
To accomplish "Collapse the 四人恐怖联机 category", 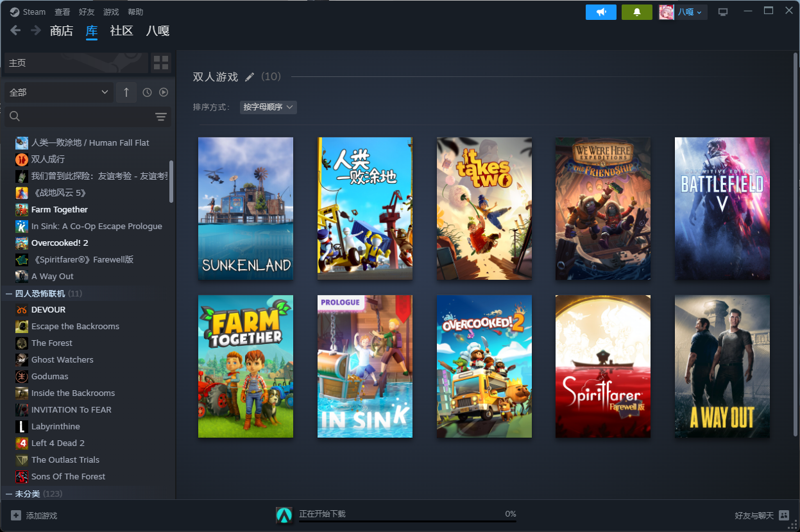I will point(10,293).
